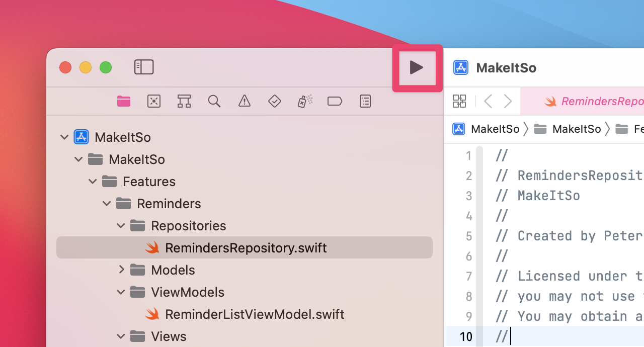Image resolution: width=644 pixels, height=347 pixels.
Task: Open the Project navigator folder icon
Action: [124, 101]
